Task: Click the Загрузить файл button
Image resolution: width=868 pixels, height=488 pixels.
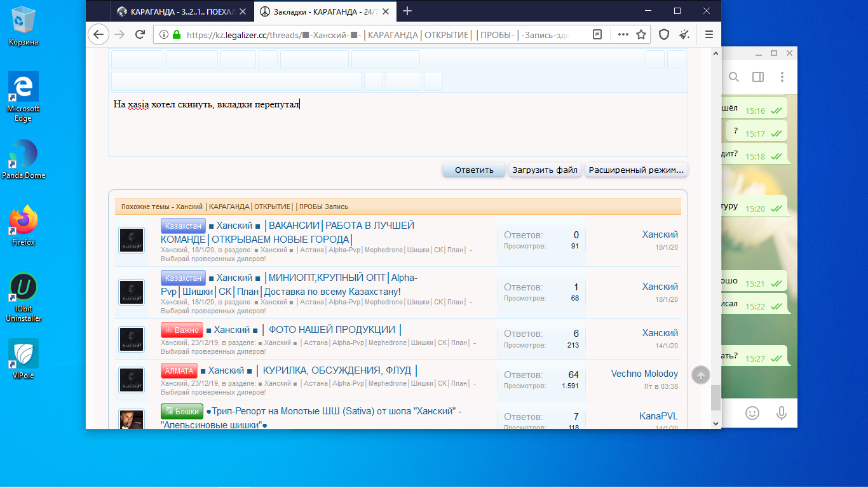Action: pos(545,170)
